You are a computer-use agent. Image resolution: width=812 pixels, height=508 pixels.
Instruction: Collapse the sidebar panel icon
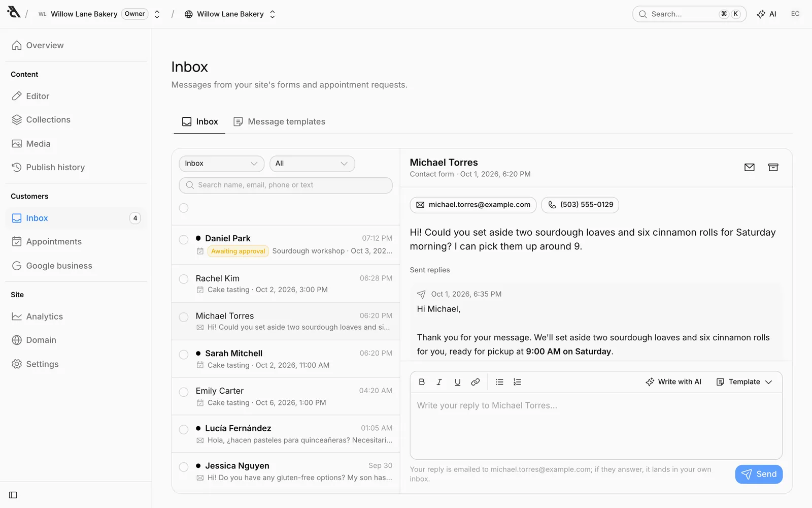click(x=13, y=495)
